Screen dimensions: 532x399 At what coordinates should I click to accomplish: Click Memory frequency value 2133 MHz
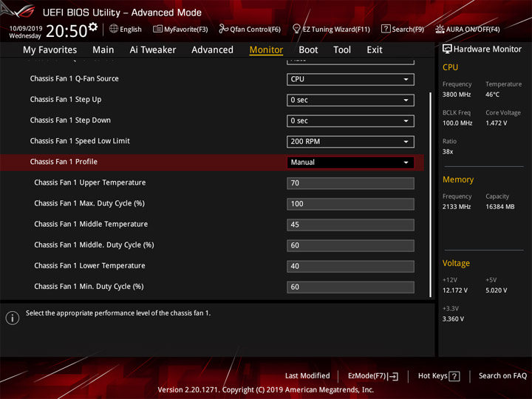coord(457,207)
